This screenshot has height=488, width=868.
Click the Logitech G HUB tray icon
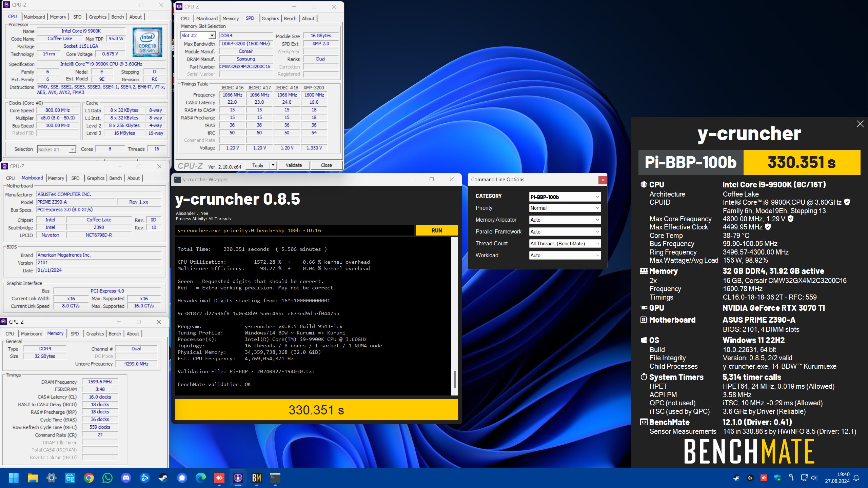coord(750,478)
